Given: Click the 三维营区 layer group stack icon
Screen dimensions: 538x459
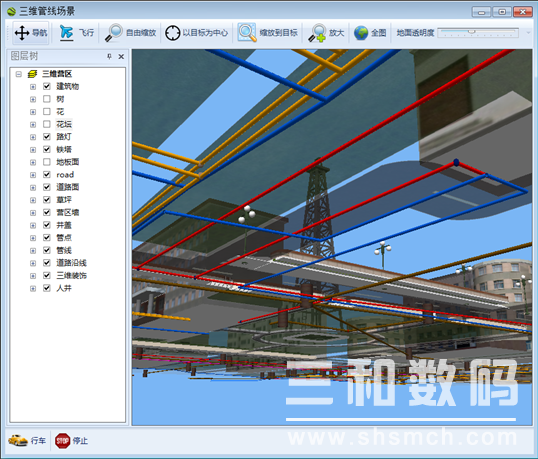Looking at the screenshot, I should 32,74.
